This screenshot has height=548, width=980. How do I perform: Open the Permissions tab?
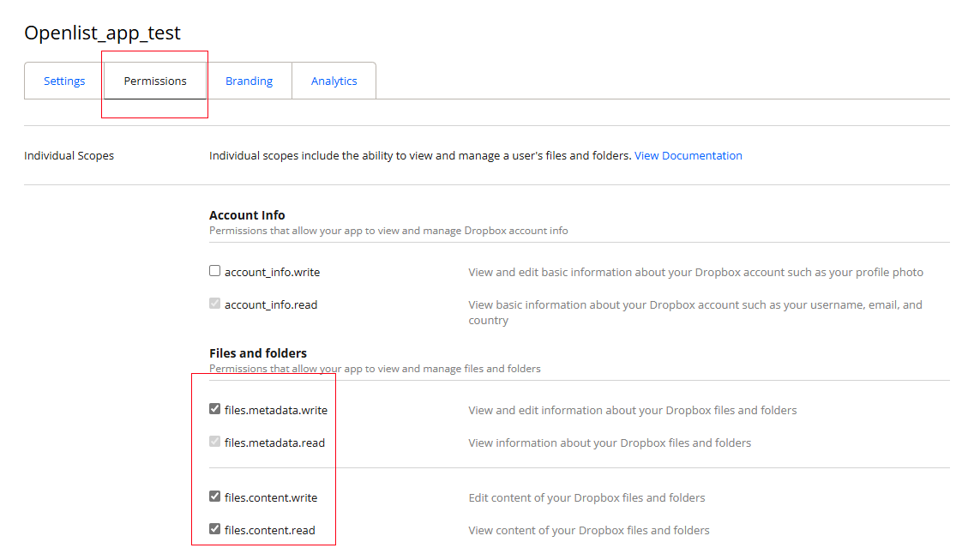pyautogui.click(x=154, y=80)
